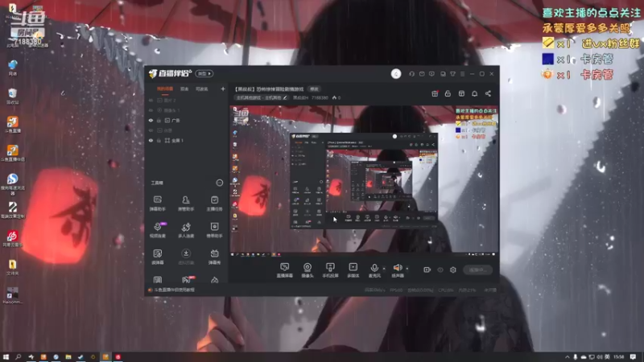
Task: Toggle hidden eye for 摄像头 1 layer
Action: coord(151,110)
